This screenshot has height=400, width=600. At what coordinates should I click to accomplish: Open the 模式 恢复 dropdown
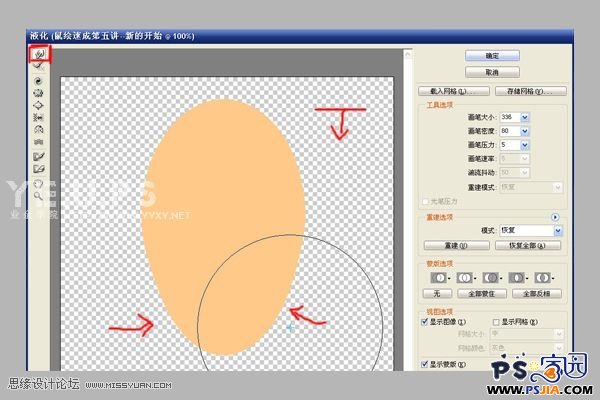click(x=531, y=230)
